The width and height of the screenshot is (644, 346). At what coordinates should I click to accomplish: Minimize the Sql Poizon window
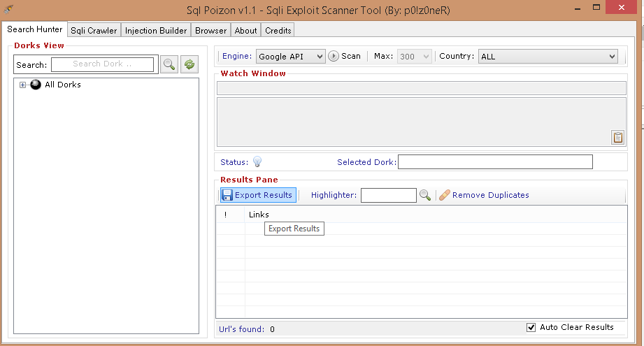coord(578,8)
